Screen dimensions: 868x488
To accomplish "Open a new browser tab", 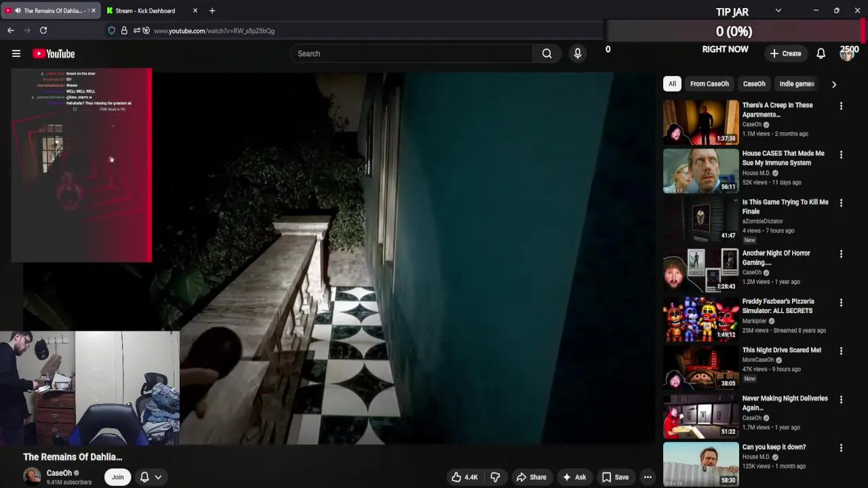I will [x=212, y=11].
